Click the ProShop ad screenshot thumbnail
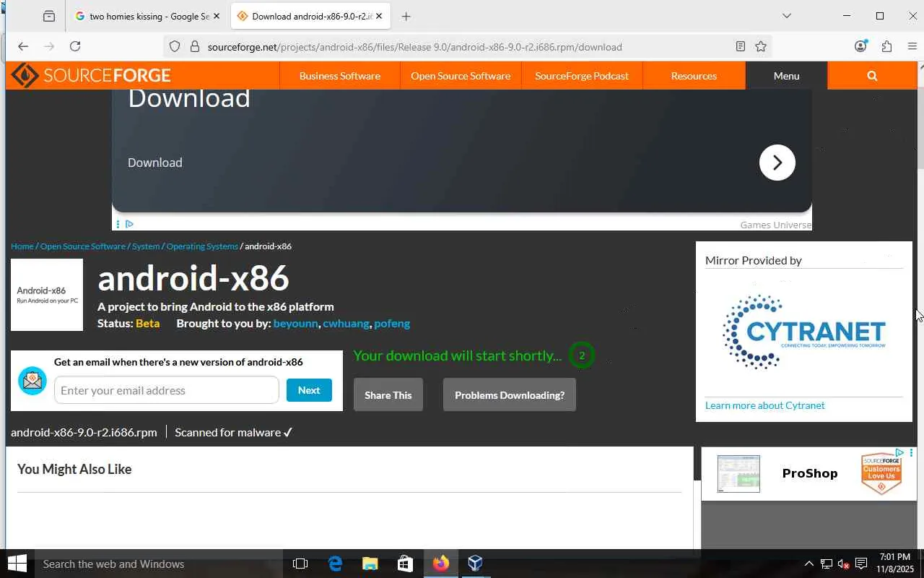The width and height of the screenshot is (924, 578). 738,473
